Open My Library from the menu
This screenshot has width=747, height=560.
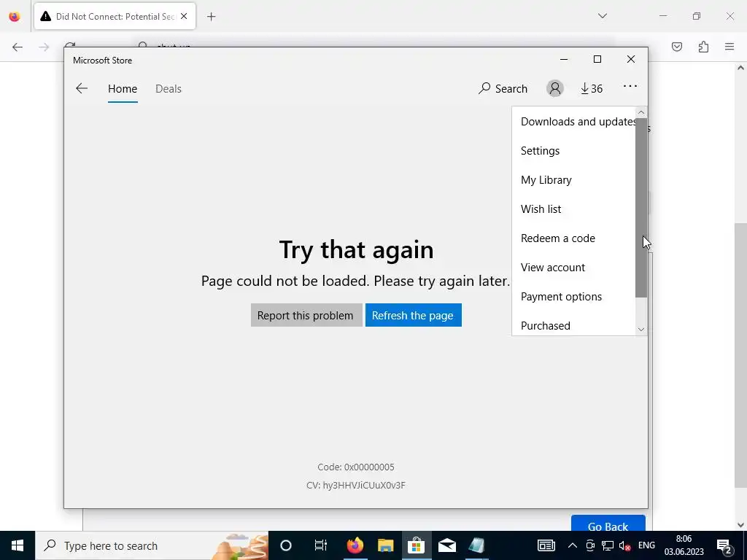(x=573, y=179)
